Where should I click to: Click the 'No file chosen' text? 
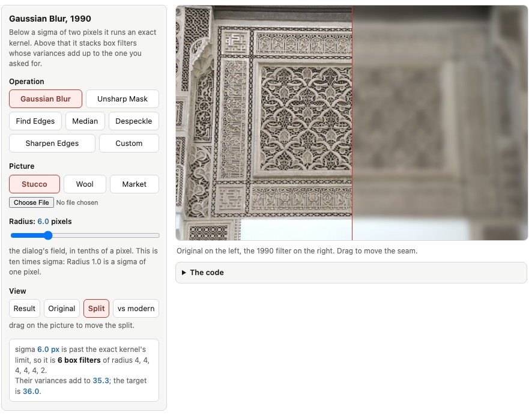[77, 202]
